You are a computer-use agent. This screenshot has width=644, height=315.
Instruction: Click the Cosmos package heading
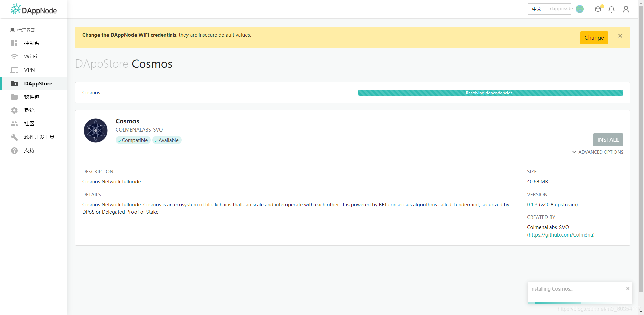click(x=127, y=121)
